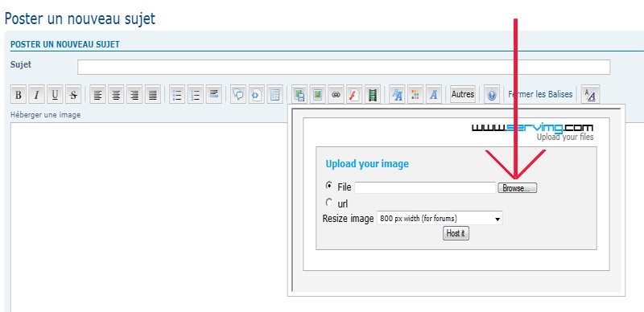Click the 'Upload your files' text
The image size is (644, 312).
[565, 138]
